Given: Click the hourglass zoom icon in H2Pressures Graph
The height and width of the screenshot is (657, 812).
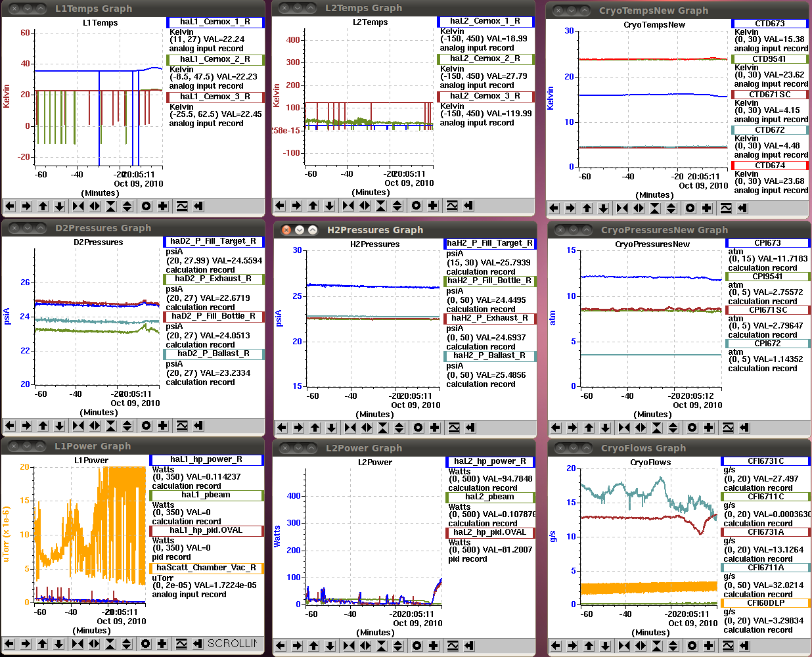Looking at the screenshot, I should 383,428.
